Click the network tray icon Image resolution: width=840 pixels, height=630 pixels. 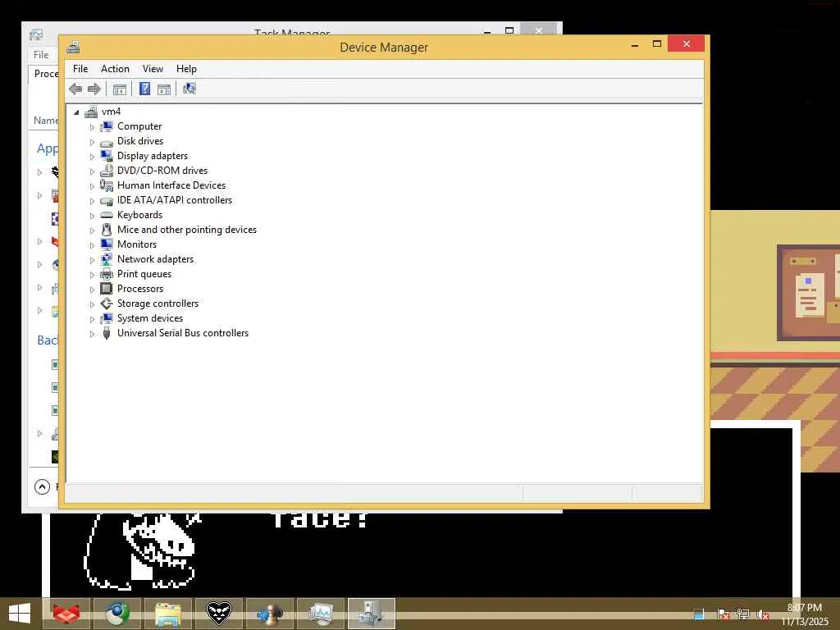point(743,614)
